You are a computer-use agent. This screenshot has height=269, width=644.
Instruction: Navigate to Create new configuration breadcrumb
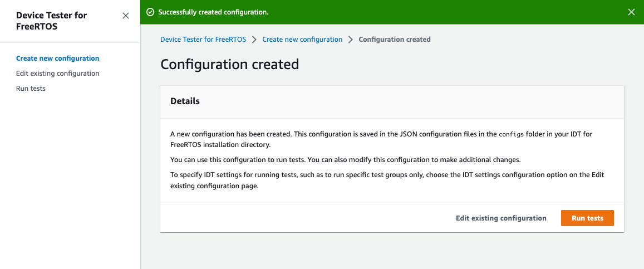302,40
